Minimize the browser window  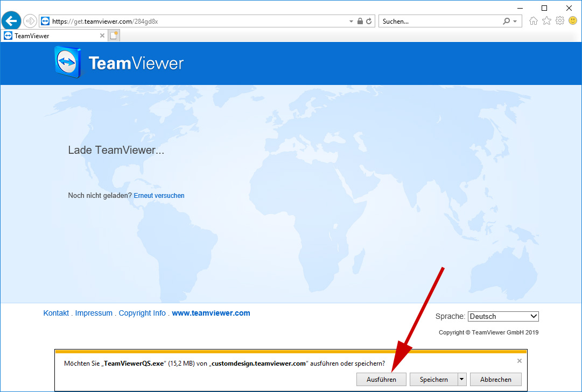tap(520, 8)
